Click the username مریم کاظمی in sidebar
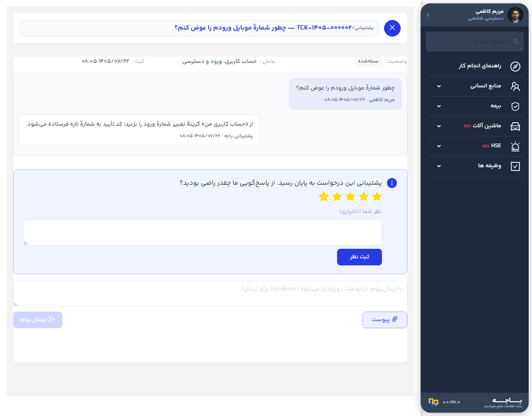 490,11
